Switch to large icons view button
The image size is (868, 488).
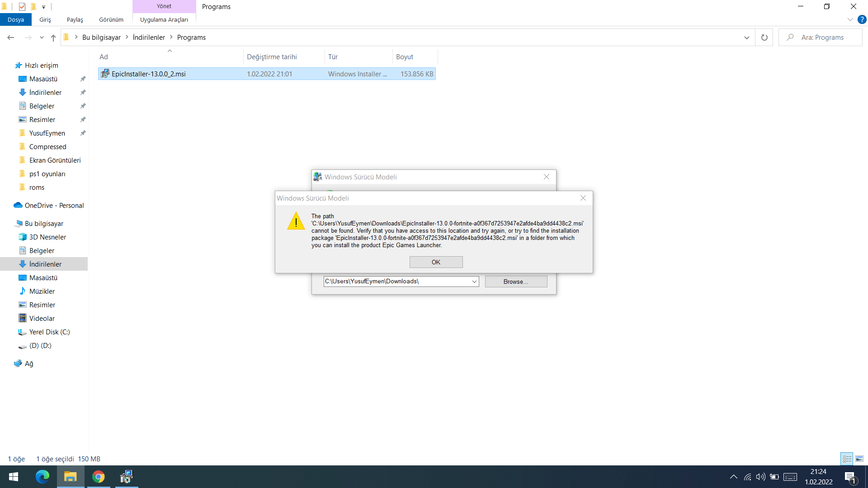[x=859, y=459]
